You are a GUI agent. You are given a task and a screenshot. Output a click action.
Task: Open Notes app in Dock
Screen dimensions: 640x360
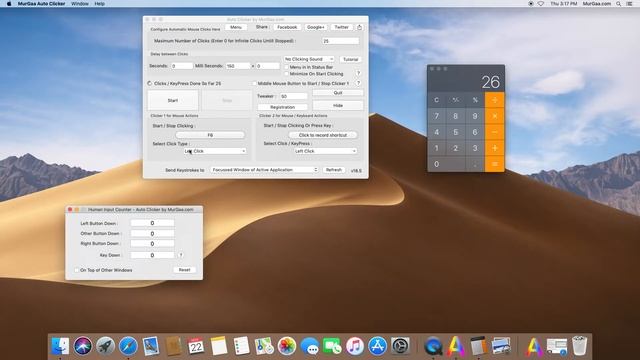pyautogui.click(x=219, y=346)
